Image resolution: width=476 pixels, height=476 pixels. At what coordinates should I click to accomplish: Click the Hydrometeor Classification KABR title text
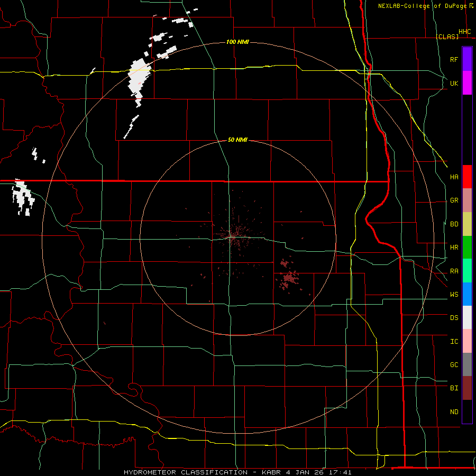coord(237,472)
